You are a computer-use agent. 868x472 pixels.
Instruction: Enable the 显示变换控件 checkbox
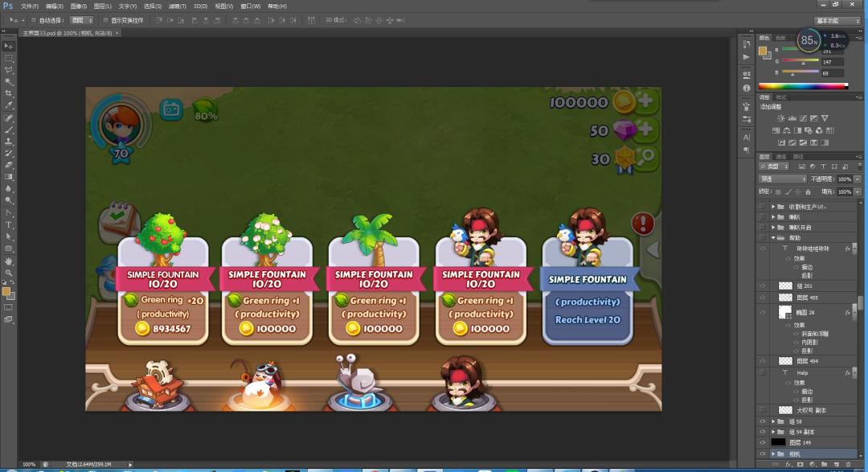105,20
